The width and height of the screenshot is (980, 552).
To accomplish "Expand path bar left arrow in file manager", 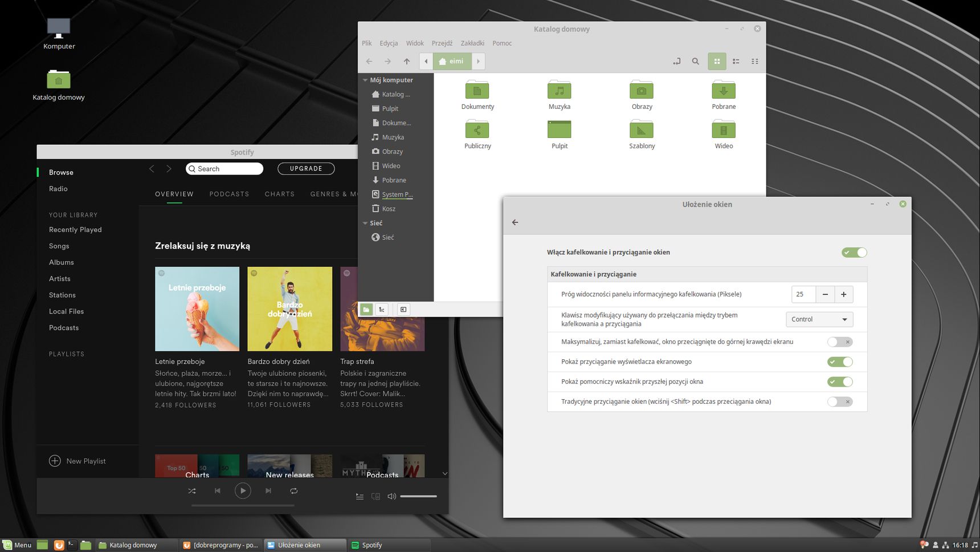I will (426, 61).
